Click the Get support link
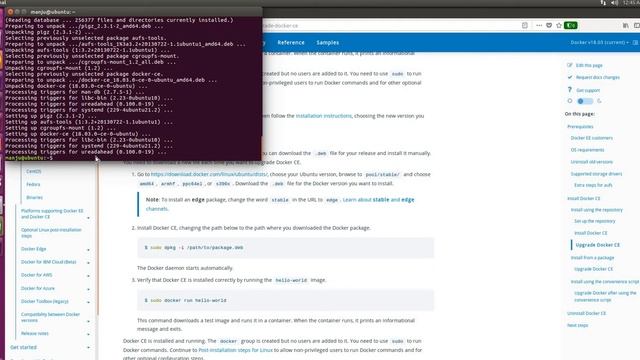 (x=588, y=90)
